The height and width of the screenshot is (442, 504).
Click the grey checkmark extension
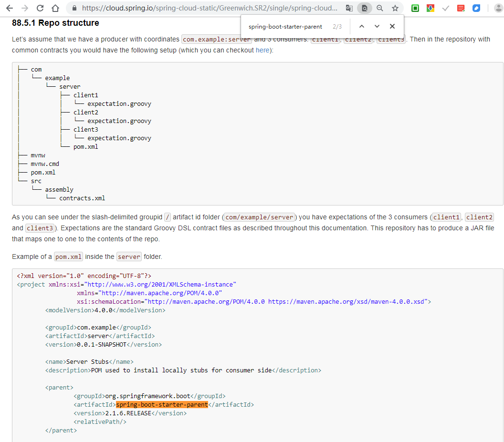pyautogui.click(x=445, y=8)
